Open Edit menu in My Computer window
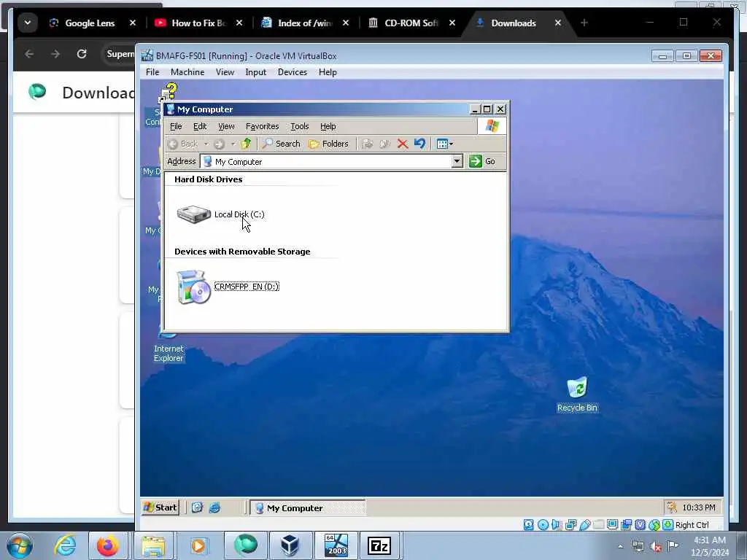Viewport: 747px width, 560px height. pyautogui.click(x=200, y=126)
